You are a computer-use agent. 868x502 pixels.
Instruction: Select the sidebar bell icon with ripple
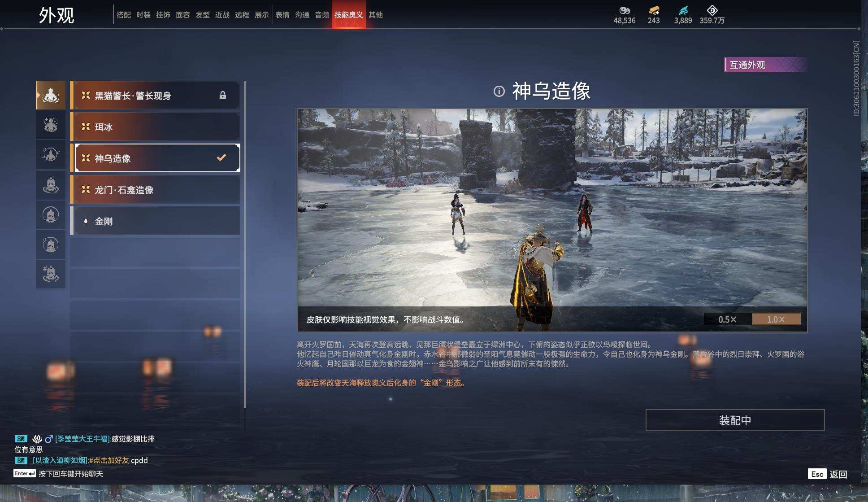click(x=51, y=185)
